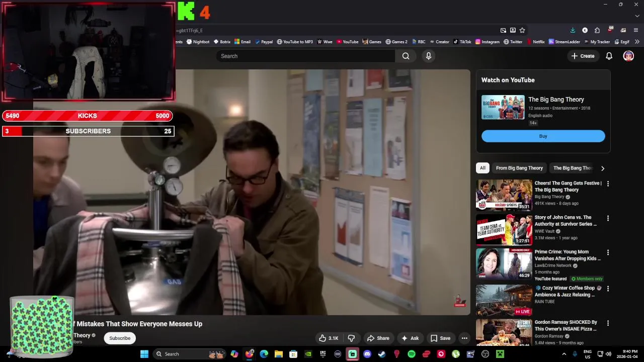Open YouTube to MP3 bookmark
Image resolution: width=644 pixels, height=362 pixels.
295,42
